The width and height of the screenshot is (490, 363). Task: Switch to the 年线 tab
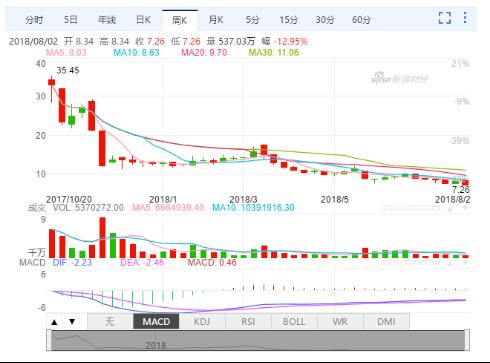point(107,20)
